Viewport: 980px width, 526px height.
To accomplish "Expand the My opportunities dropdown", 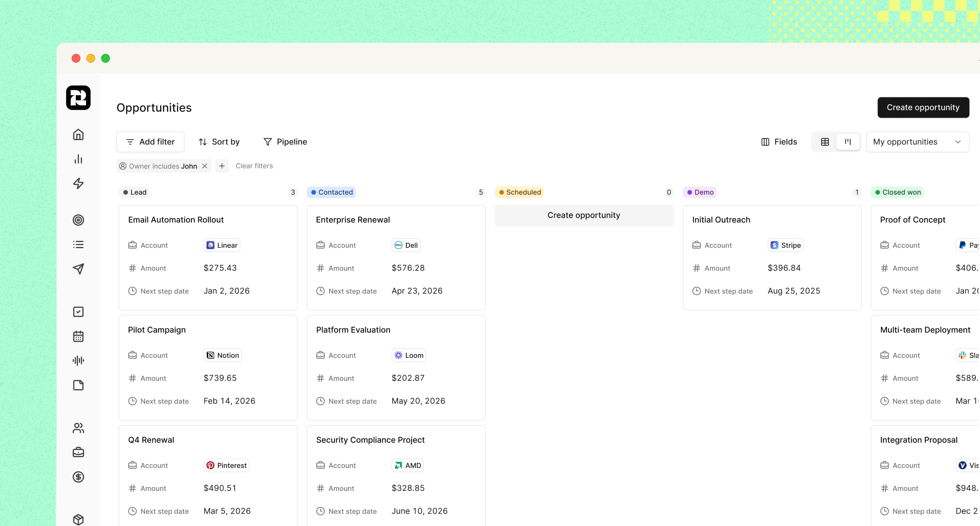I will point(917,142).
